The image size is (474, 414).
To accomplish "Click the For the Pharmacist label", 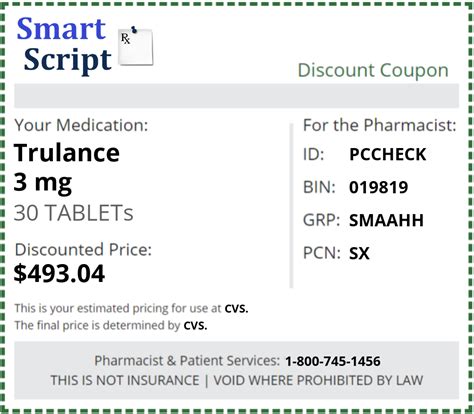I will click(x=379, y=125).
